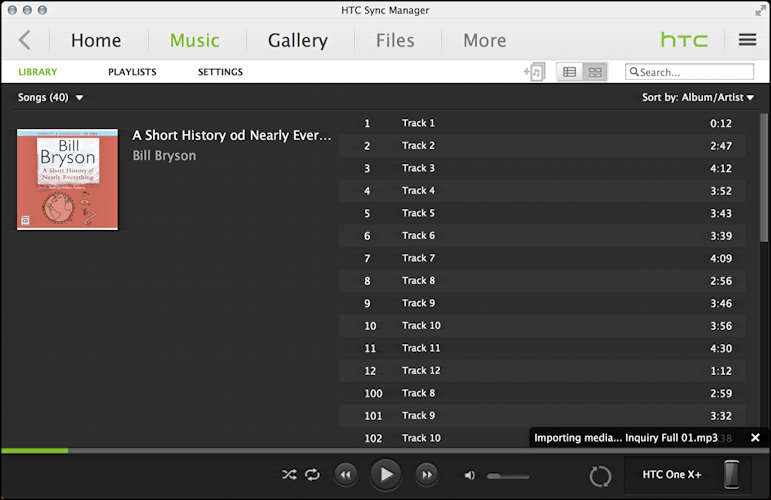
Task: Open the Files tab
Action: [395, 40]
